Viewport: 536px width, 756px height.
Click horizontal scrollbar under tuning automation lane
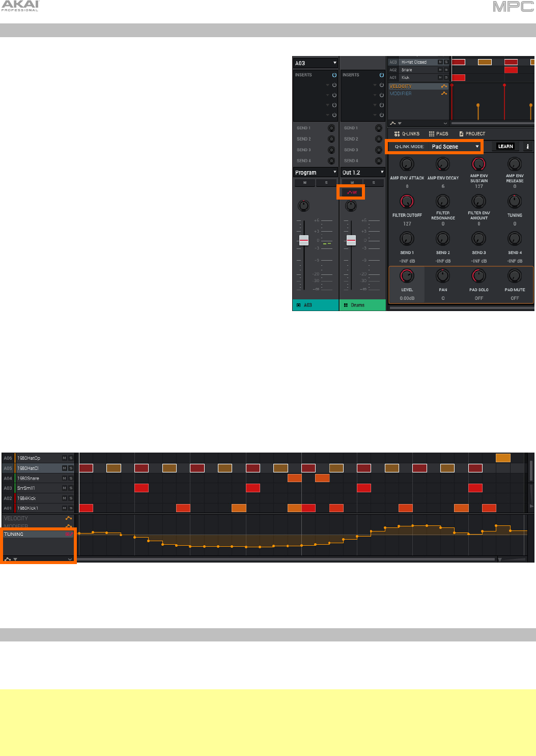point(286,559)
